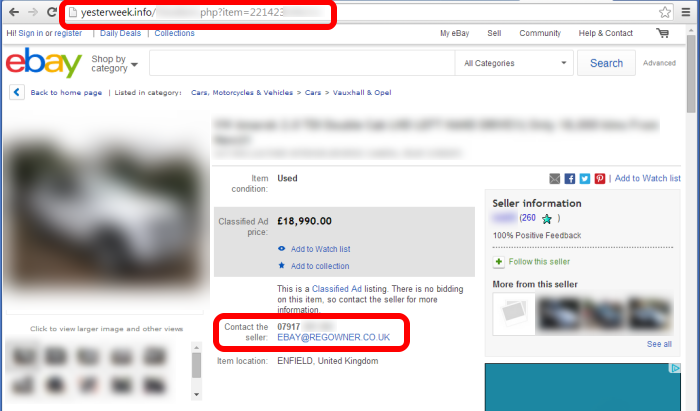Click the Search button
The width and height of the screenshot is (700, 411).
click(606, 63)
